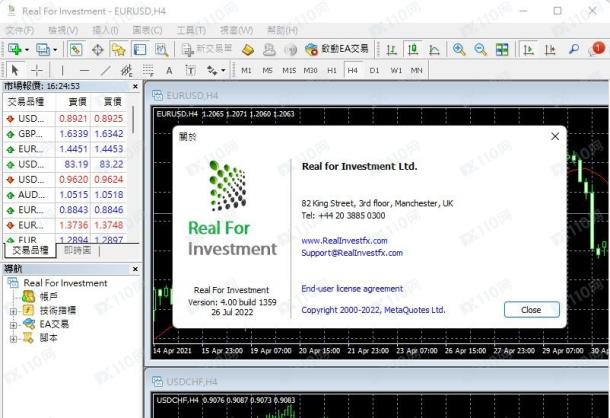610x418 pixels.
Task: Select the horizontal line tool
Action: pyautogui.click(x=84, y=70)
